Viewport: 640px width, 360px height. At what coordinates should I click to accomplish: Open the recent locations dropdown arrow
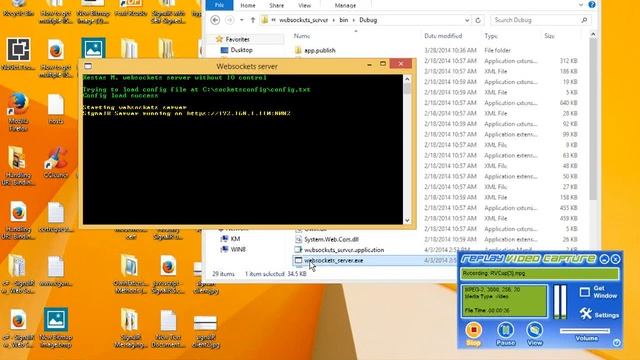(x=242, y=20)
